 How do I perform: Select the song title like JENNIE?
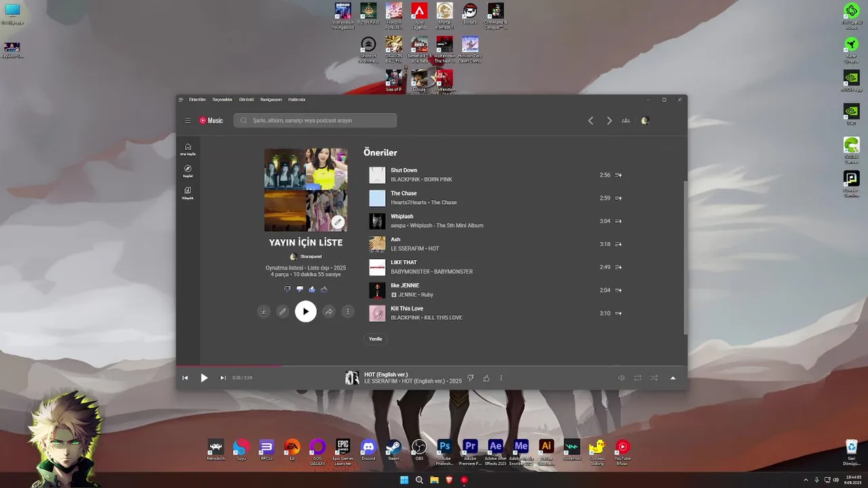click(x=405, y=285)
